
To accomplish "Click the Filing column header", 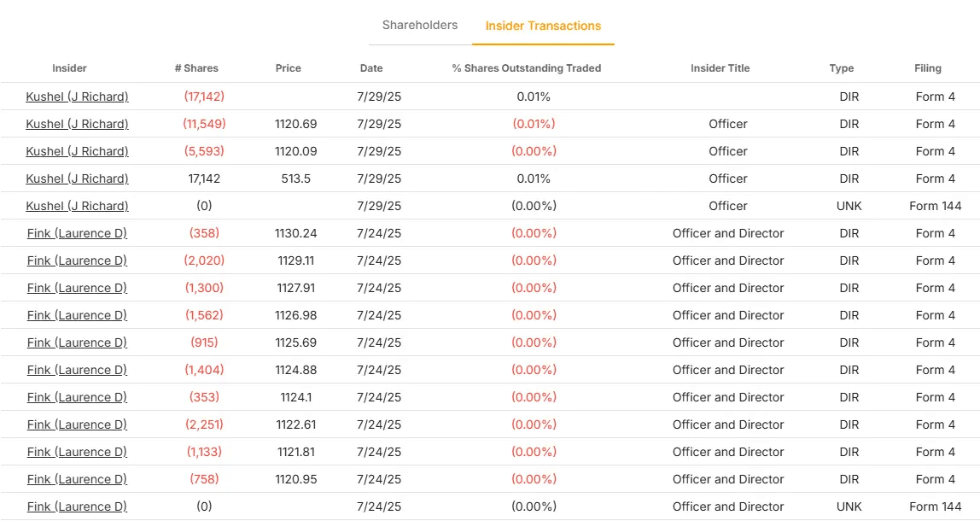I will coord(927,68).
